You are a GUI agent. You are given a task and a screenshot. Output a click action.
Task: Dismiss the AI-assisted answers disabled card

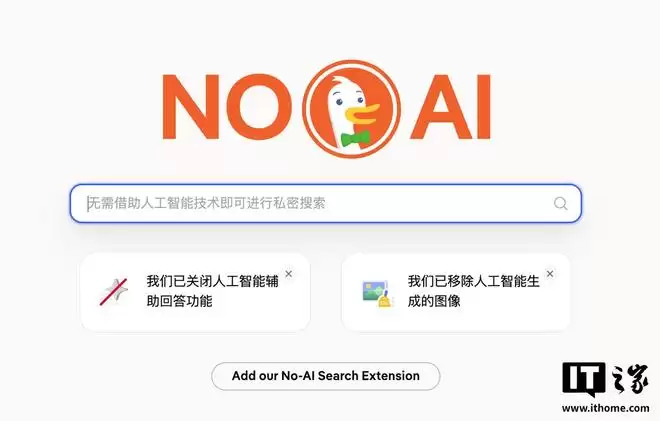(288, 274)
